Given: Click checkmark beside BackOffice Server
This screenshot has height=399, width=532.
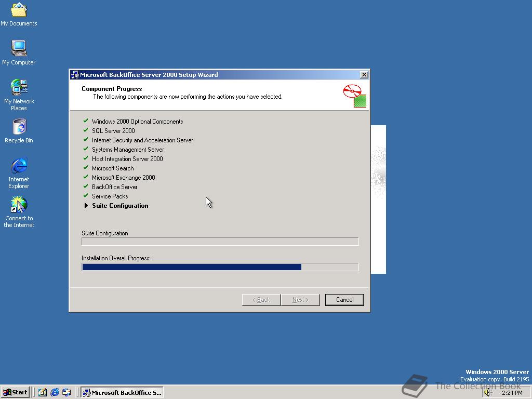Looking at the screenshot, I should click(86, 187).
